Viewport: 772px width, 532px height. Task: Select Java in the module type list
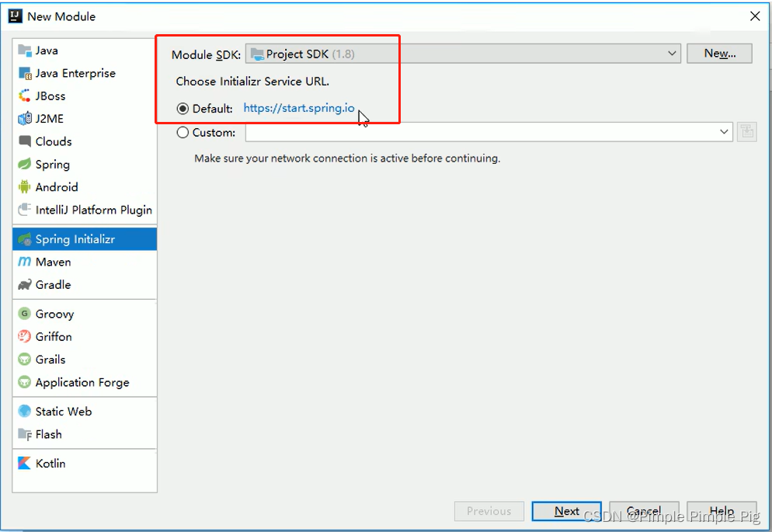click(x=85, y=50)
